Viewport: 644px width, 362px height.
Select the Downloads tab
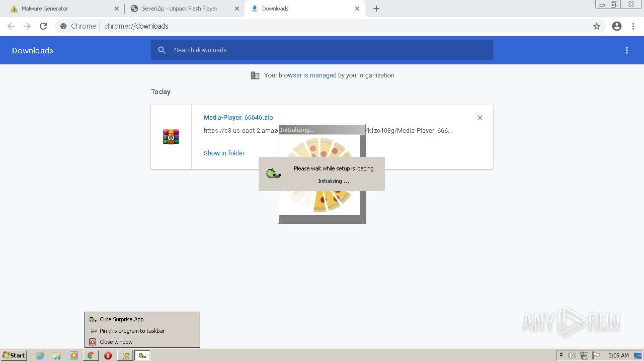(304, 9)
